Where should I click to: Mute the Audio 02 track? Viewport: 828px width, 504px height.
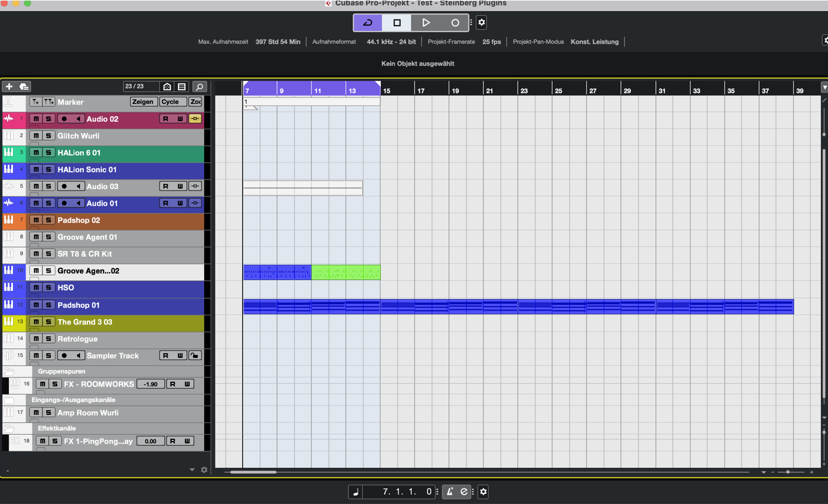[36, 119]
